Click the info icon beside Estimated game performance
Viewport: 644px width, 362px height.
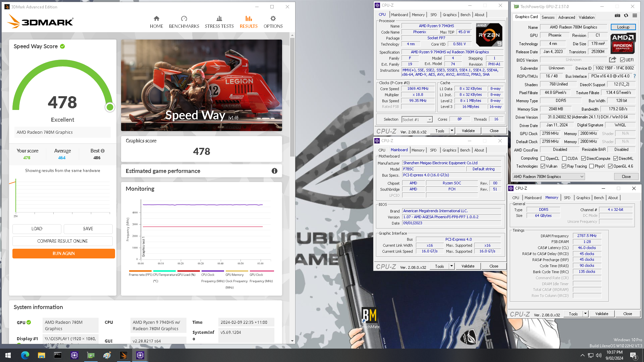coord(274,171)
